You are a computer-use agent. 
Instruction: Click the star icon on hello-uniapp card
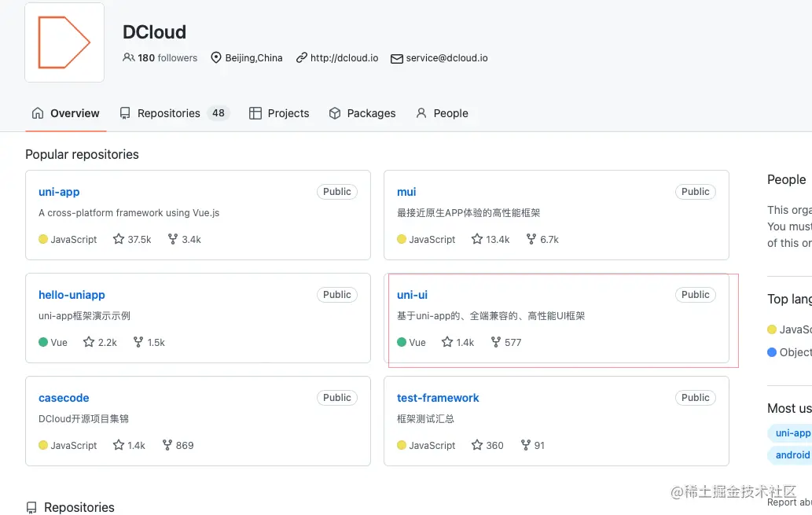click(89, 342)
